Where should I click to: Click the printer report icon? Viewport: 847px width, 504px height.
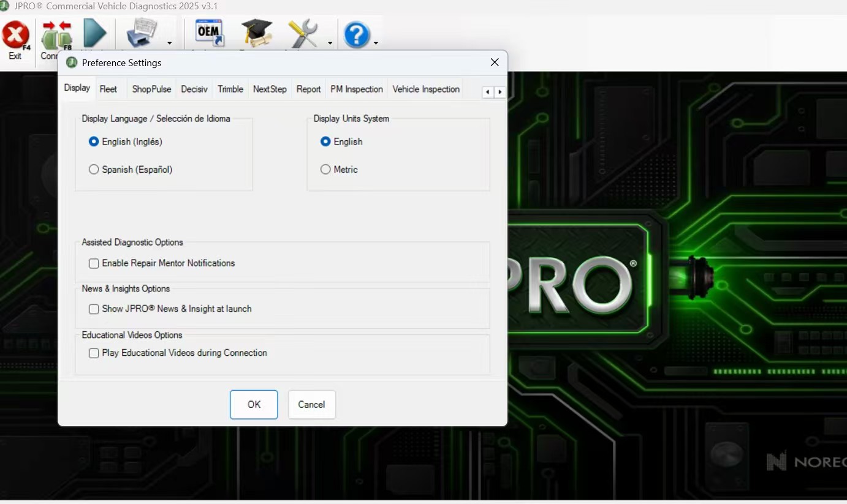click(142, 33)
